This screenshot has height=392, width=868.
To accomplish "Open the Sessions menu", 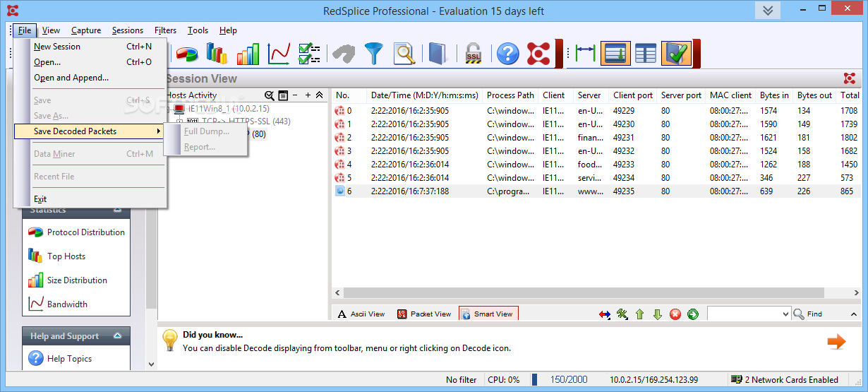I will (128, 30).
